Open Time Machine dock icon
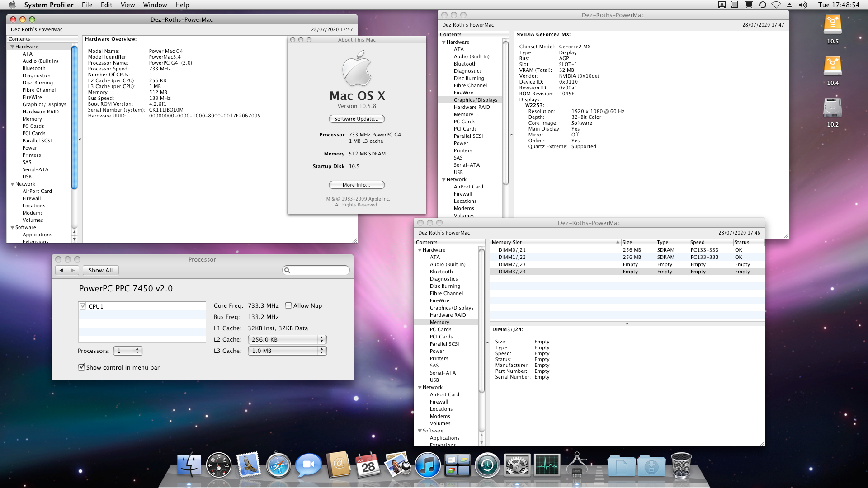Viewport: 868px width, 488px height. tap(487, 465)
